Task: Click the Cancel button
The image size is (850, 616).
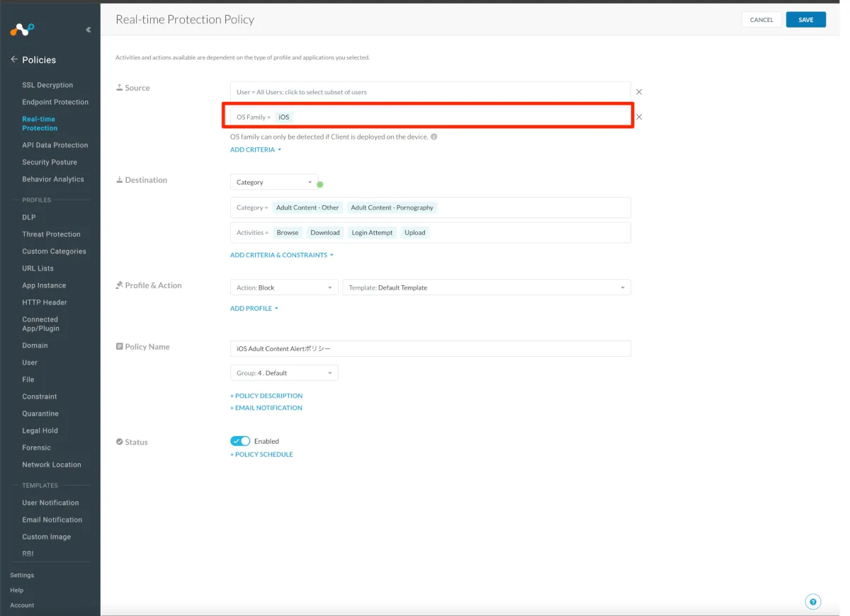Action: pos(761,20)
